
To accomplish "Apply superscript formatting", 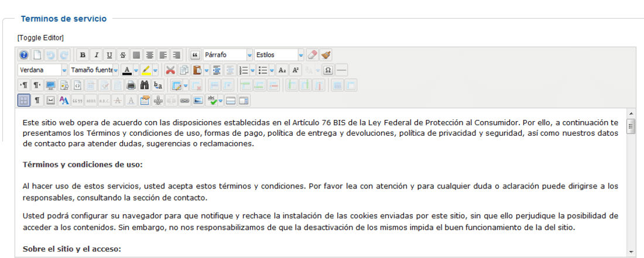I will pos(295,70).
